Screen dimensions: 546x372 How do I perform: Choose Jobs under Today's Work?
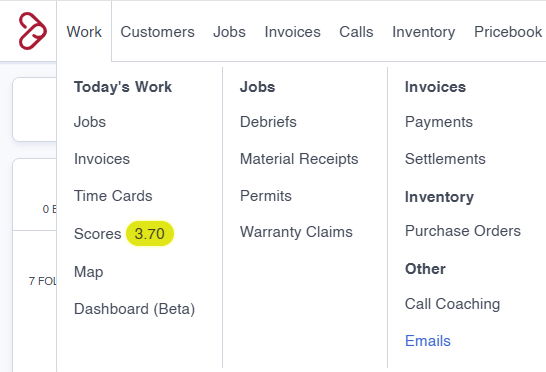[x=90, y=122]
